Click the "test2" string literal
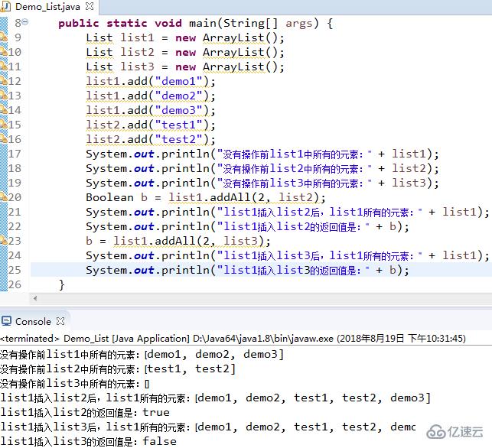The image size is (492, 448). point(178,139)
